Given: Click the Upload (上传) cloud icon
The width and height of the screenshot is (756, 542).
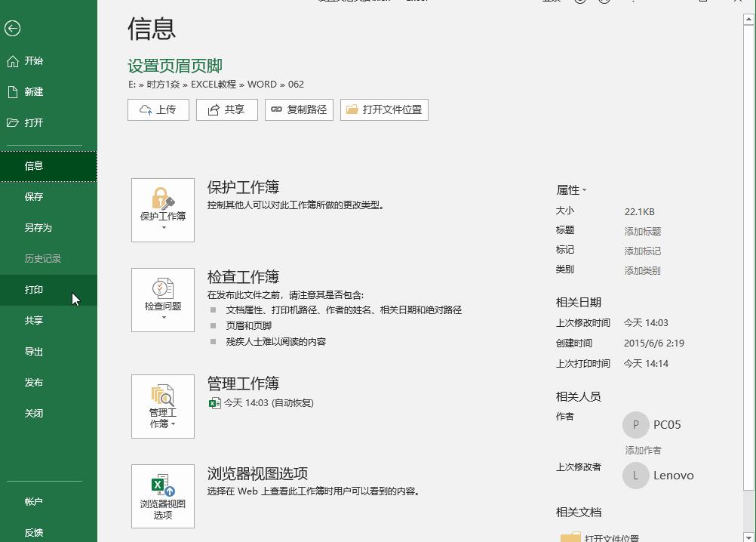Looking at the screenshot, I should point(158,109).
